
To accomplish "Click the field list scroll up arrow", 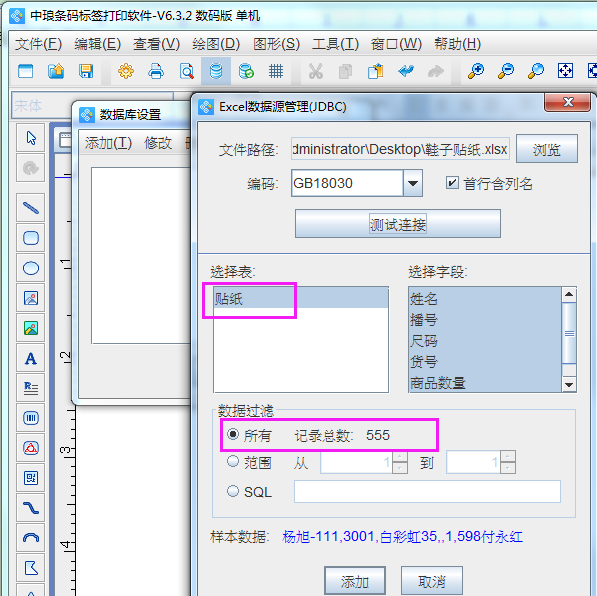I will (x=569, y=294).
